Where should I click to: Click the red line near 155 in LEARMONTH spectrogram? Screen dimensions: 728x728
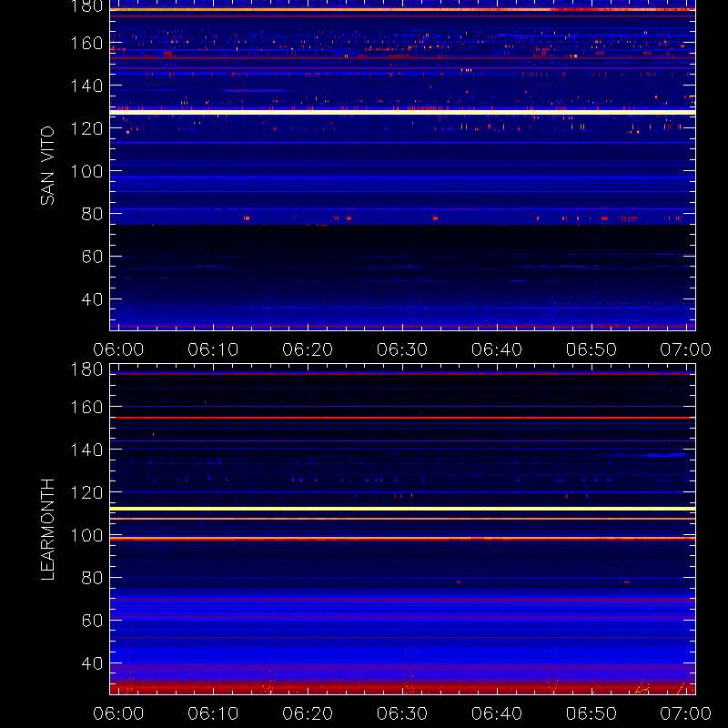[x=402, y=418]
